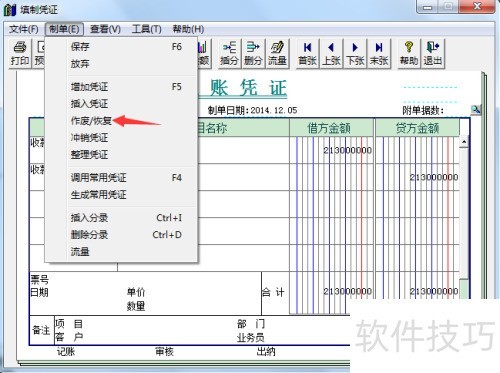Click the magnifier icon beside 附单据数
Viewport: 500px width, 373px height.
coord(476,109)
